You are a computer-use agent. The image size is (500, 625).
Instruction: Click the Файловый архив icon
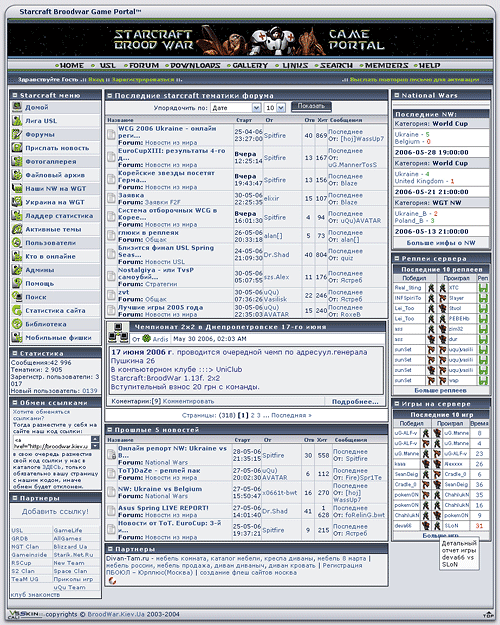click(17, 175)
